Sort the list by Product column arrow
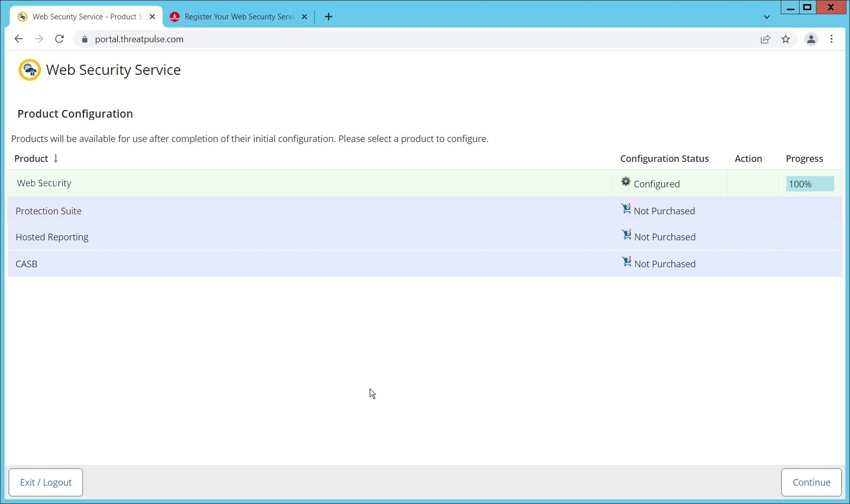This screenshot has width=850, height=504. click(x=56, y=159)
